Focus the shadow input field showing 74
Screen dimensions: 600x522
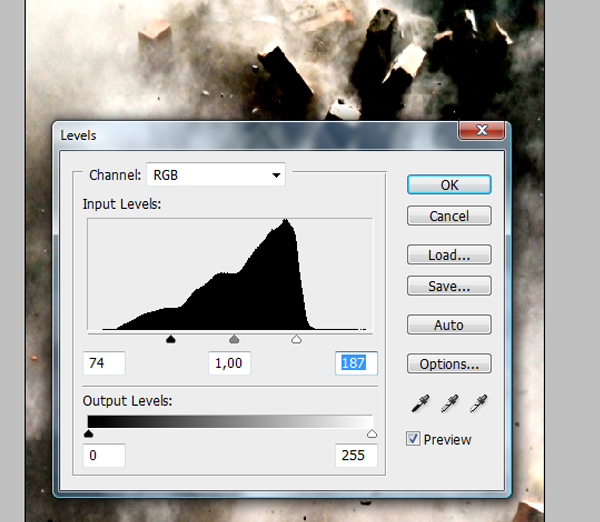(x=104, y=363)
